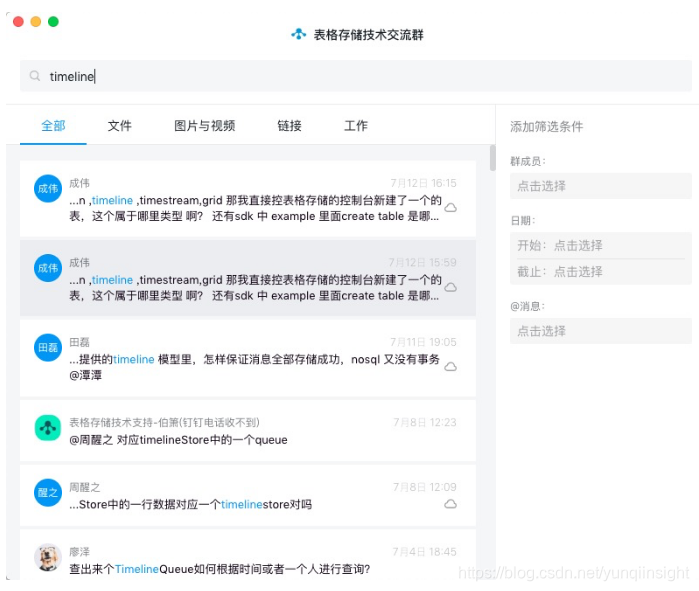Screen dimensions: 699x591
Task: Open the 文件 tab
Action: pyautogui.click(x=119, y=126)
